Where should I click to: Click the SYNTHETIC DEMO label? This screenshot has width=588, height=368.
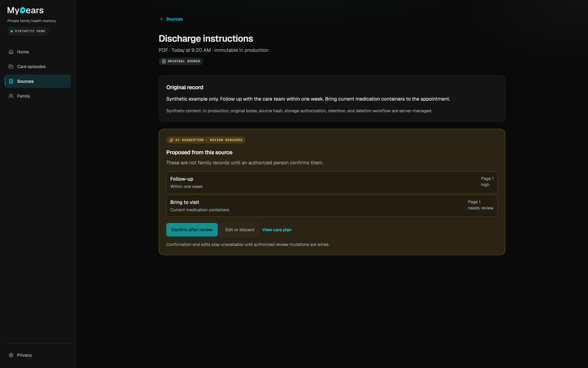(30, 31)
